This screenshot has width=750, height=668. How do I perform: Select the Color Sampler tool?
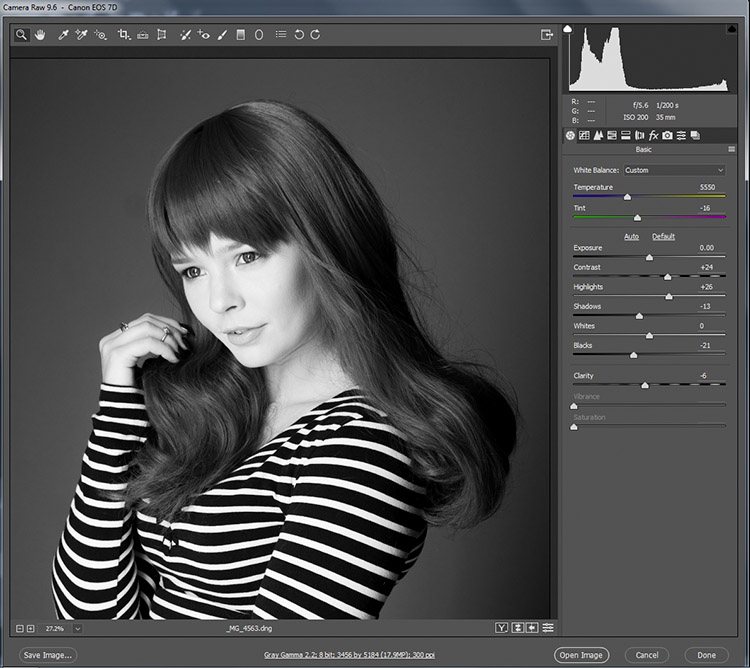point(81,34)
